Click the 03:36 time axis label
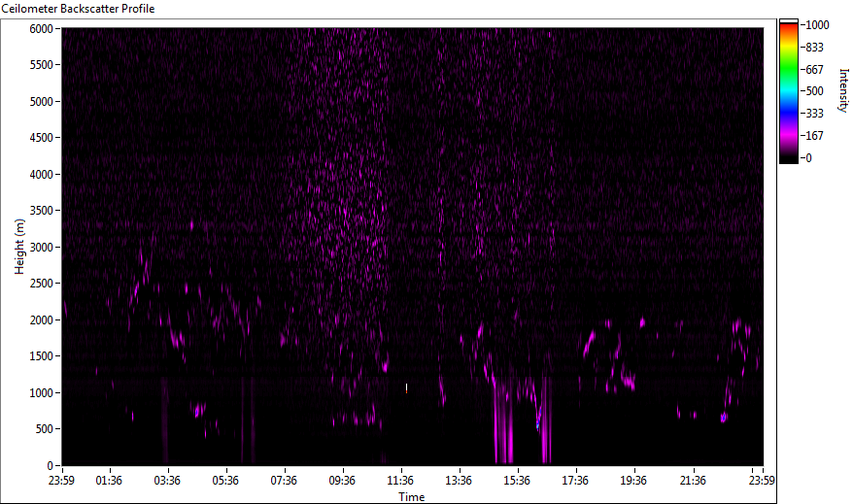 [x=167, y=481]
